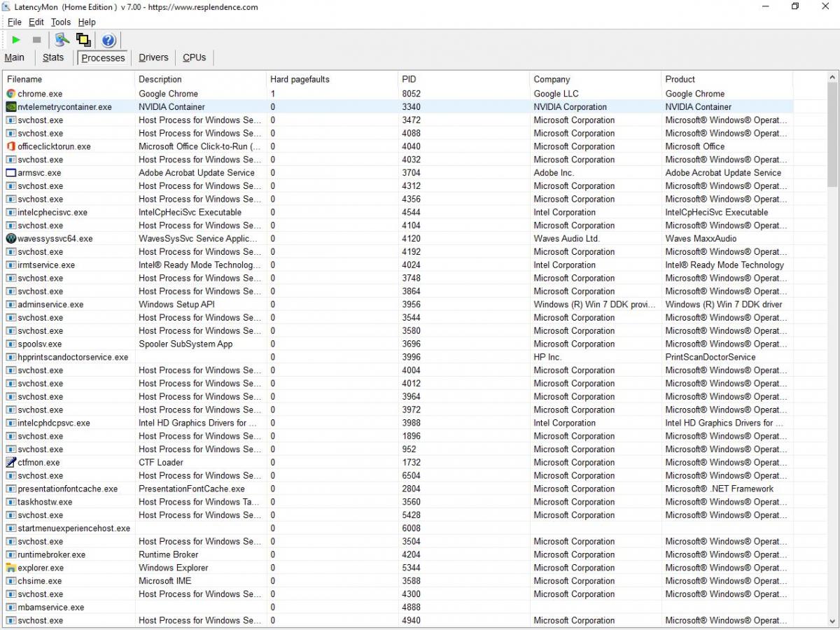Click the Windows Explorer description cell
This screenshot has height=630, width=840.
tap(174, 568)
